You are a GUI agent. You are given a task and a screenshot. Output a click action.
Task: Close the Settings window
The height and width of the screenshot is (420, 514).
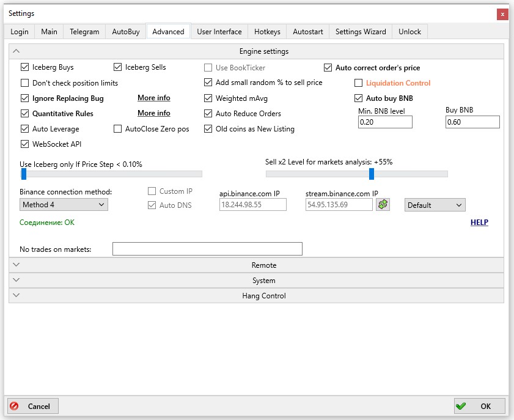point(502,13)
